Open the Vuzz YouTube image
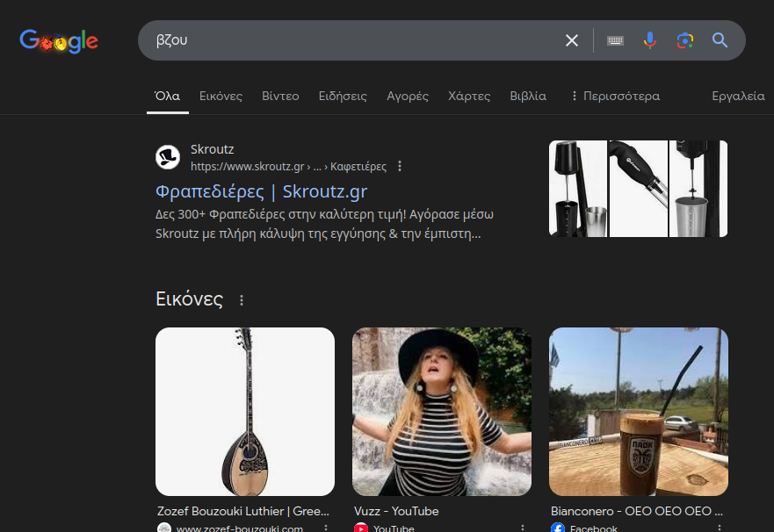The width and height of the screenshot is (774, 532). click(442, 412)
